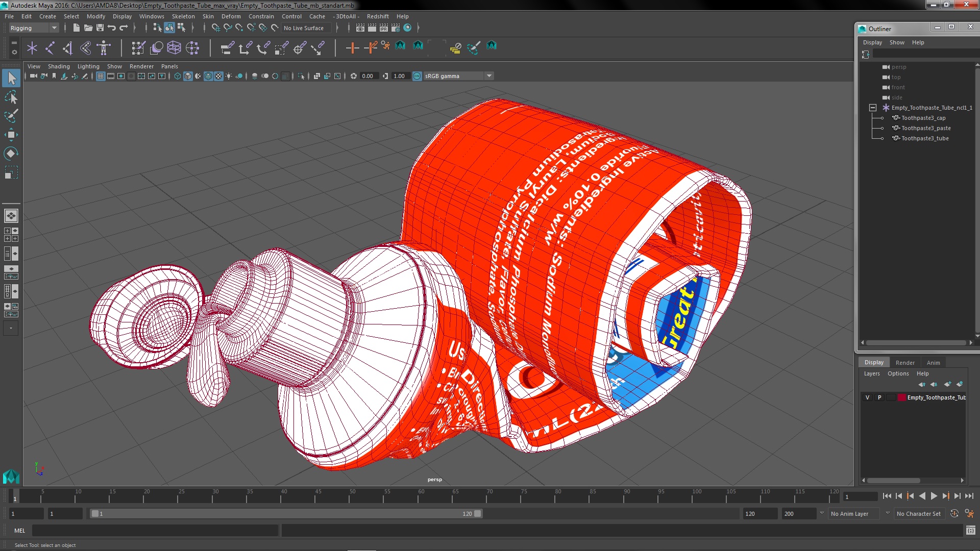This screenshot has width=980, height=551.
Task: Click the New Scene icon
Action: [x=77, y=28]
